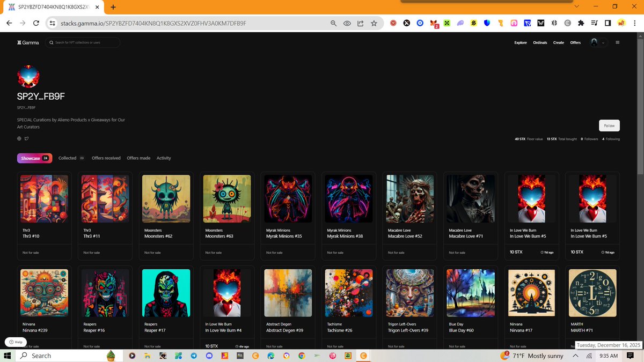
Task: View site information icon left of URL
Action: tap(52, 23)
